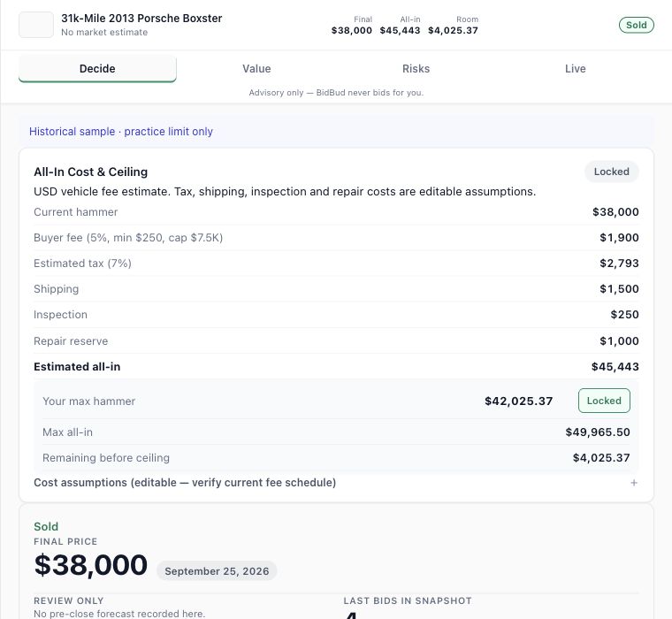This screenshot has height=619, width=672.
Task: Click the Repair reserve $1,000 value
Action: tap(619, 341)
